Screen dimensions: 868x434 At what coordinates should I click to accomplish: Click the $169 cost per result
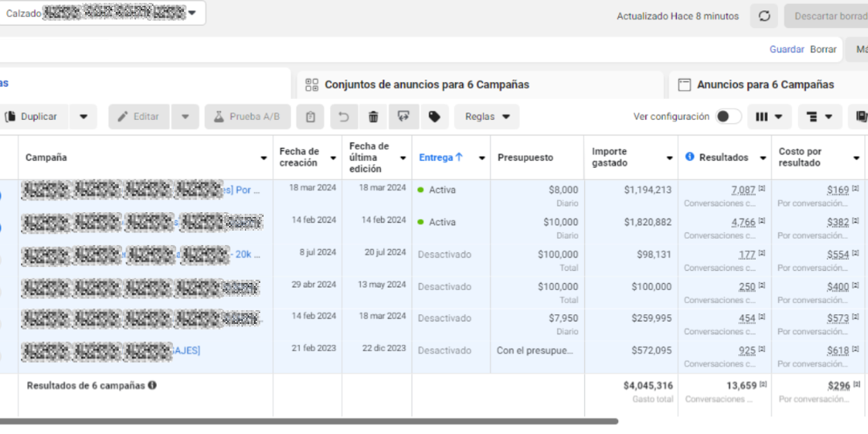838,190
